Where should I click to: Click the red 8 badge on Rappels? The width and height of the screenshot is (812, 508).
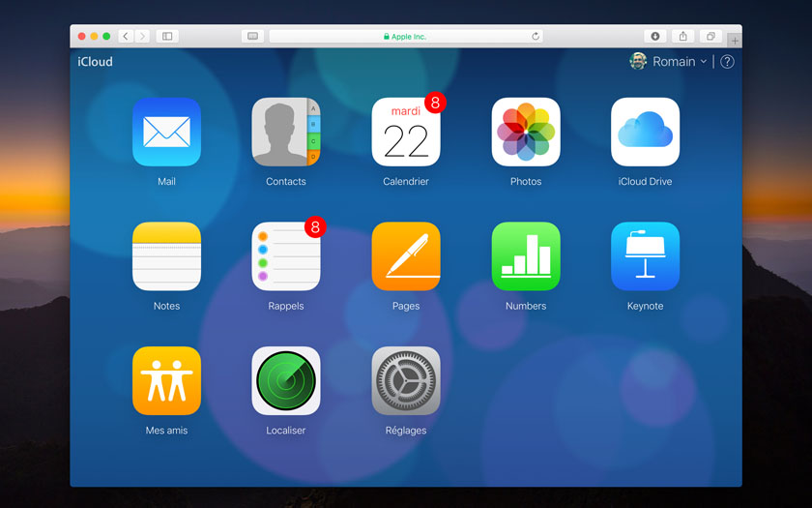(x=315, y=227)
